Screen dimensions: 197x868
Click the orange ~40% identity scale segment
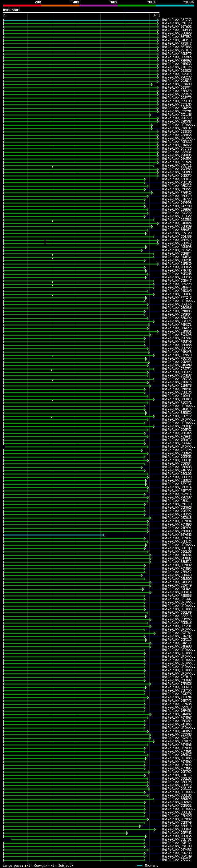[x=60, y=6]
